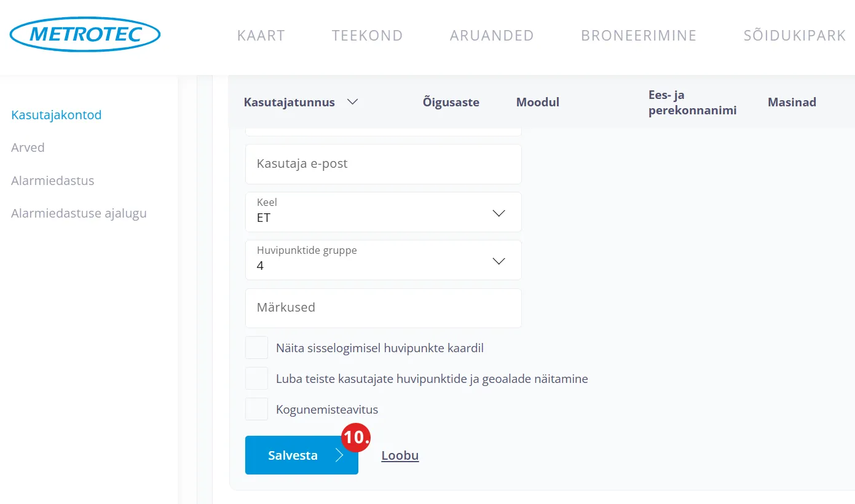Open the KAART menu item
Image resolution: width=855 pixels, height=504 pixels.
pos(261,36)
